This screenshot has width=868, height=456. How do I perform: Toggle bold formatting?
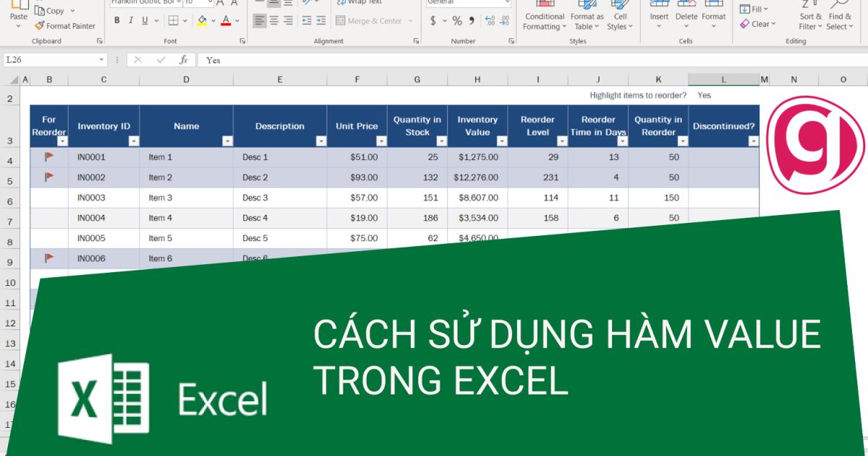[x=116, y=20]
